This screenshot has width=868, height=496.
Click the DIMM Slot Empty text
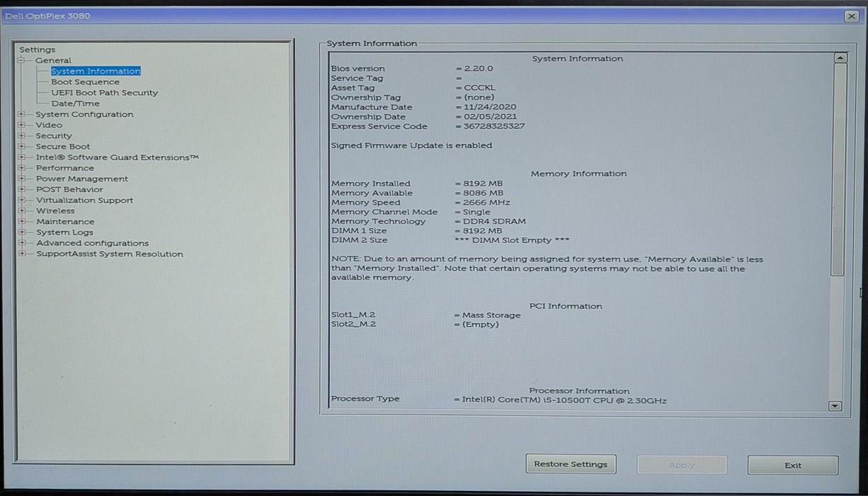tap(512, 240)
